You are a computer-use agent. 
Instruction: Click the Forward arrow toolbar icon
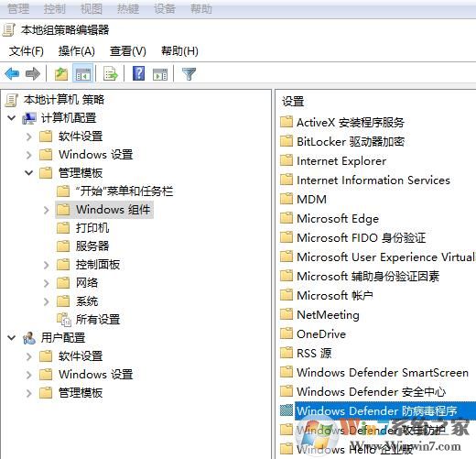(33, 73)
